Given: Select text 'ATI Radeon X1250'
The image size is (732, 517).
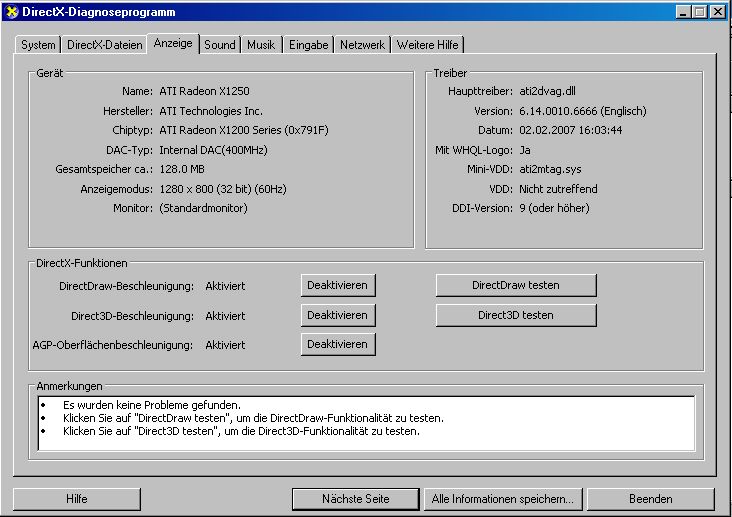Looking at the screenshot, I should [204, 91].
